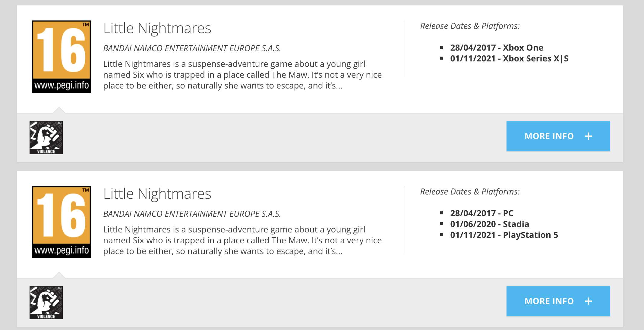
Task: Click the PEGI 16 badge for Xbox listing
Action: click(x=62, y=57)
